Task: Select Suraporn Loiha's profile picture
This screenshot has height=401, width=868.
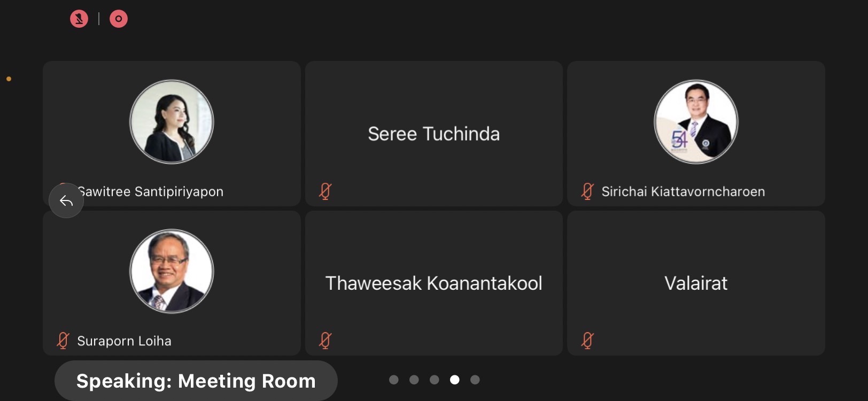Action: (172, 271)
